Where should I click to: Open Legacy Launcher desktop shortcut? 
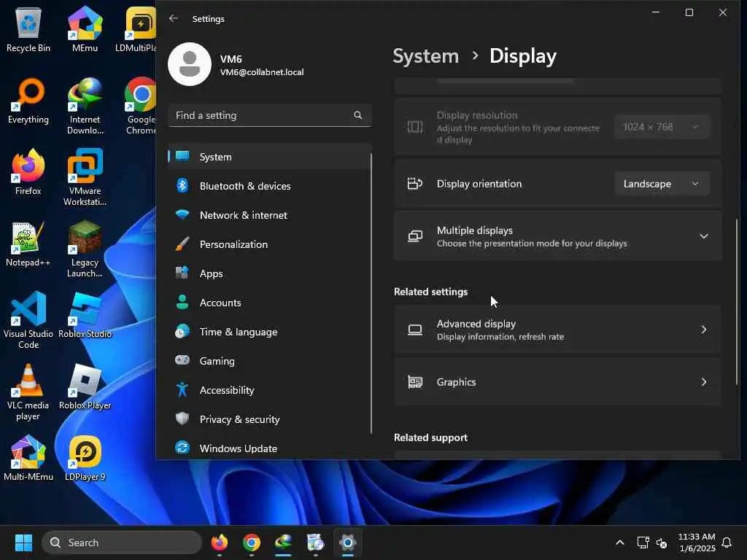[85, 249]
